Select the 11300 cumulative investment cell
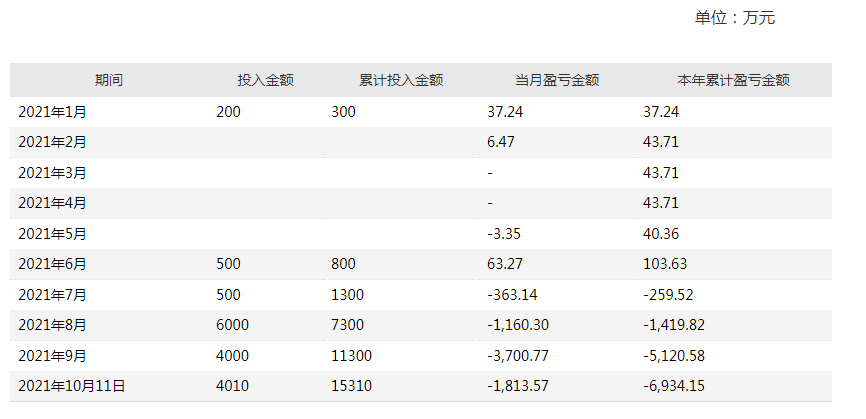The height and width of the screenshot is (419, 866). 351,355
